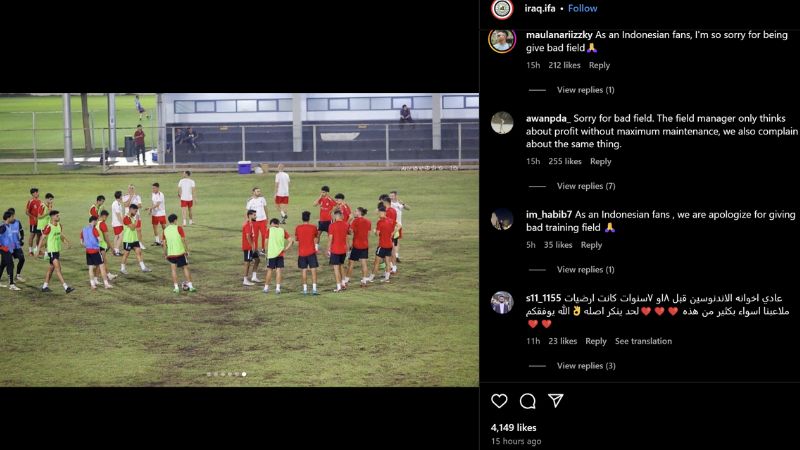Share post via paper plane icon
This screenshot has height=450, width=800.
[x=556, y=401]
